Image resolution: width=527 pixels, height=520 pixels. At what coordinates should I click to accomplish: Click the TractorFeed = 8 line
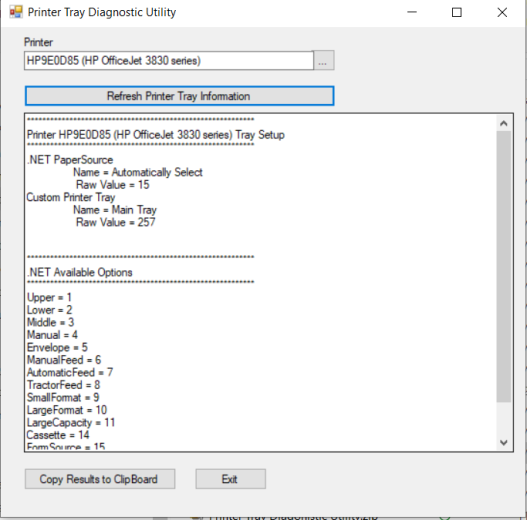click(64, 385)
